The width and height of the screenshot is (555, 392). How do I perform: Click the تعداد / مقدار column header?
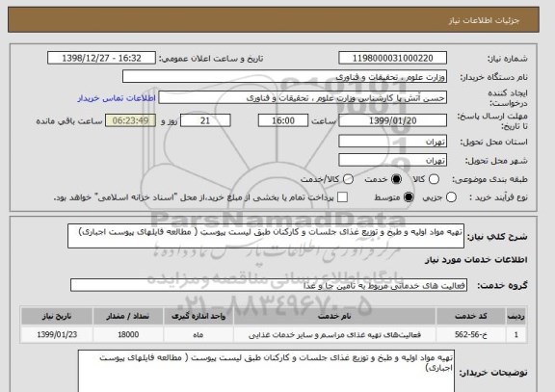click(x=128, y=316)
